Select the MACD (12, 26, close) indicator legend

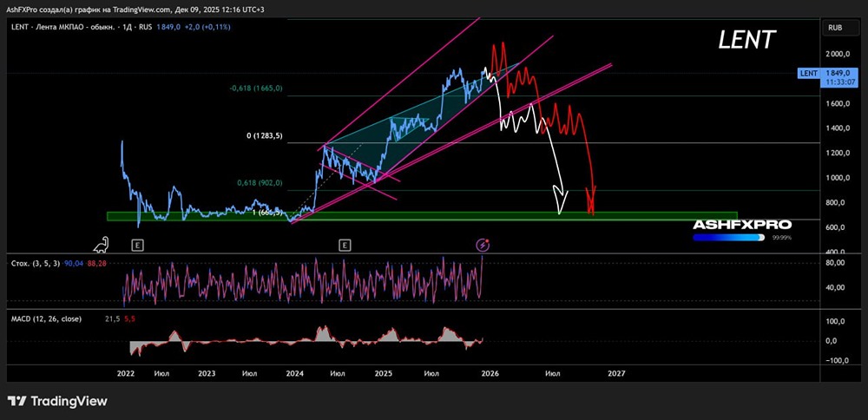[x=47, y=318]
